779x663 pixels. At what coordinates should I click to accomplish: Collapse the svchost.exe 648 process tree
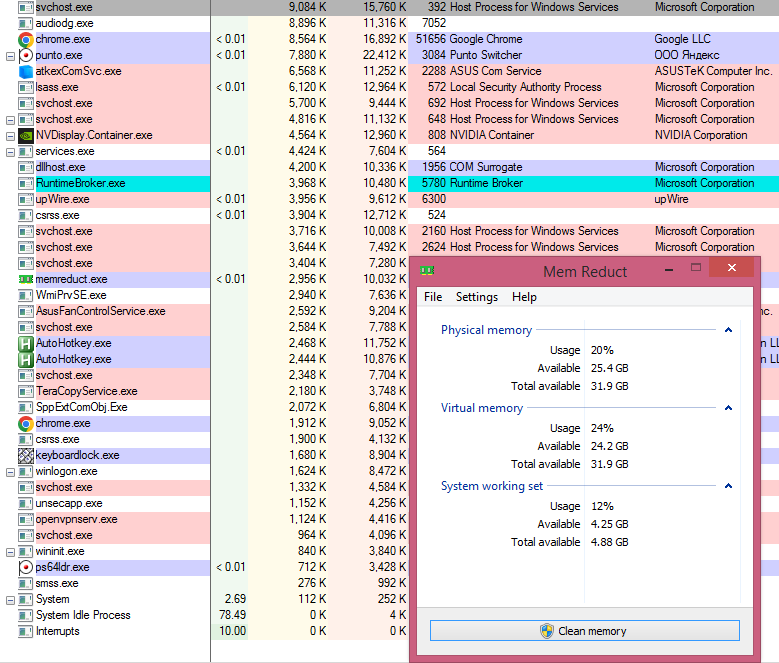pyautogui.click(x=10, y=120)
